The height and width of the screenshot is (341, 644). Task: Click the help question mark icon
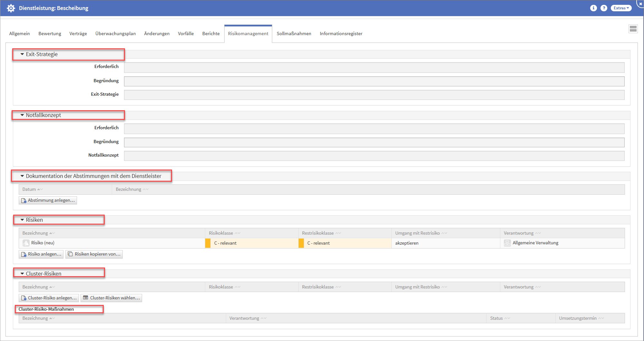point(604,8)
